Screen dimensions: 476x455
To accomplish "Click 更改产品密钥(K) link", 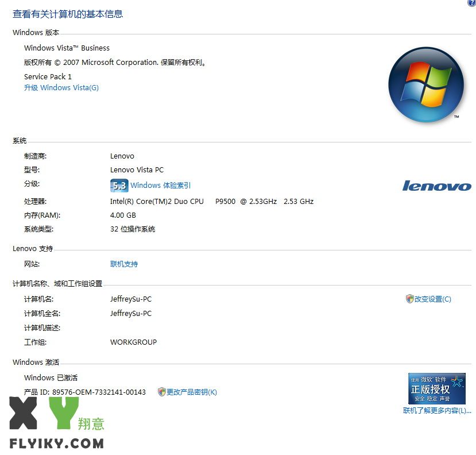I will click(x=192, y=392).
